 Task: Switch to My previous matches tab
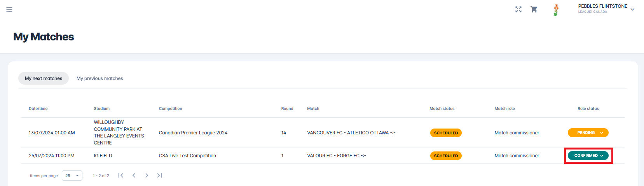pos(99,78)
